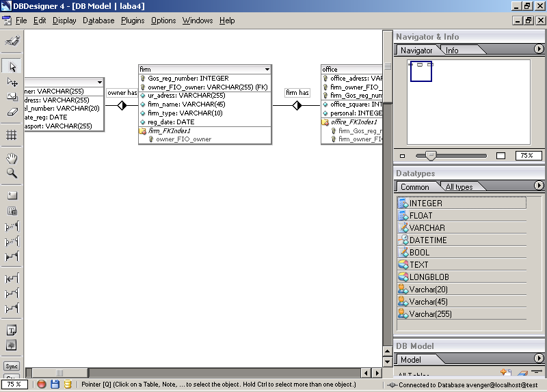Select the Hand pan tool
The width and height of the screenshot is (547, 392).
pyautogui.click(x=12, y=158)
